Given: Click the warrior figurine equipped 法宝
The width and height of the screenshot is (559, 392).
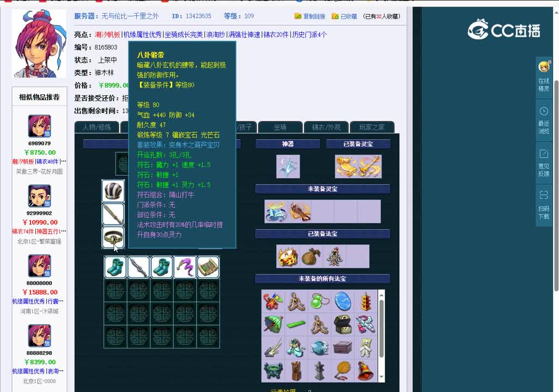Looking at the screenshot, I should (x=335, y=256).
